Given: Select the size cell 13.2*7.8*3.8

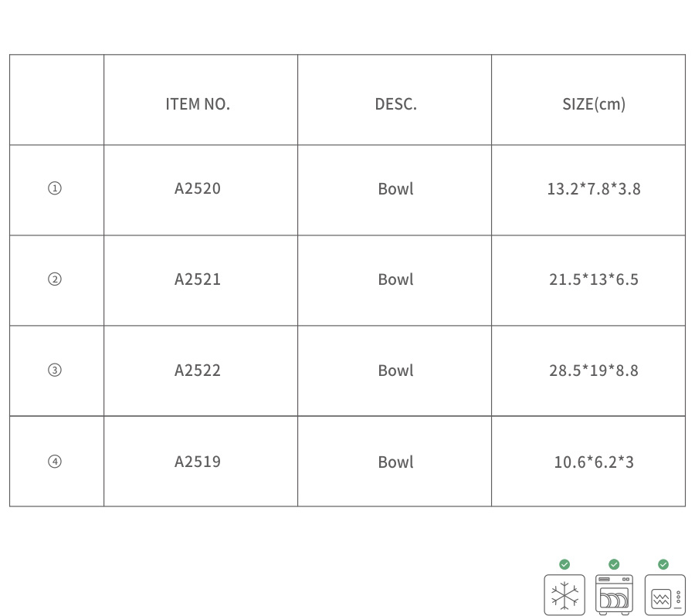Looking at the screenshot, I should coord(594,188).
